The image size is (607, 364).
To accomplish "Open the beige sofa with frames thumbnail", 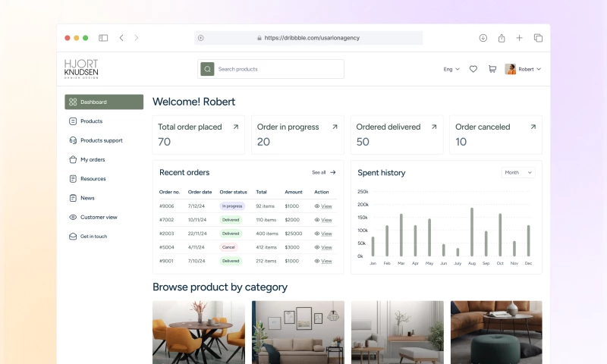I will (298, 332).
